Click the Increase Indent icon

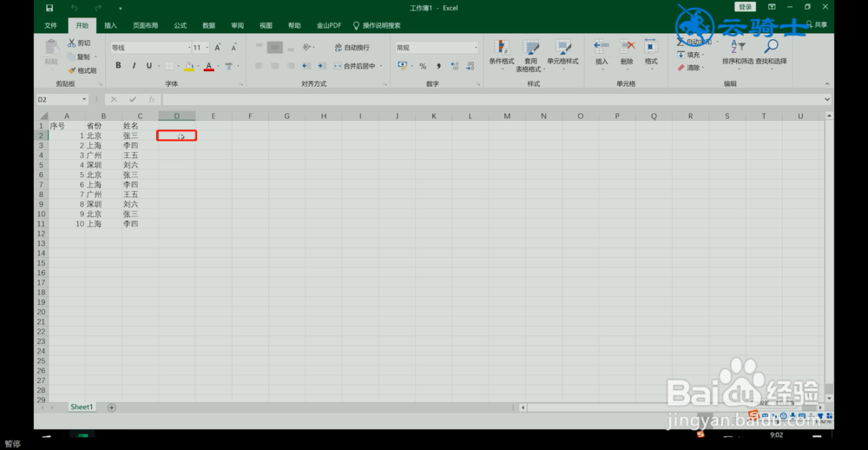321,66
